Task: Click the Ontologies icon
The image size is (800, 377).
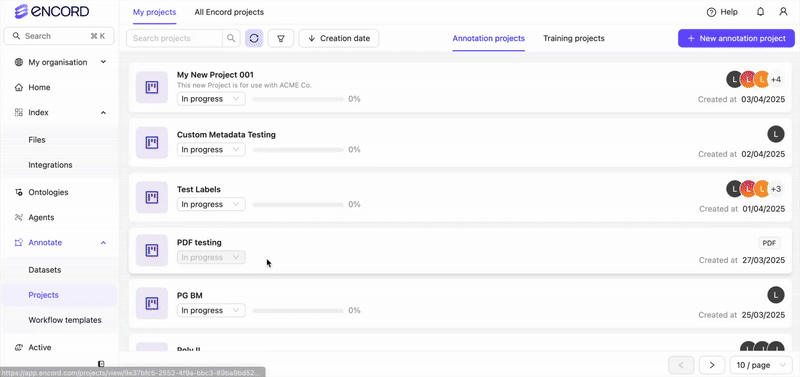Action: coord(19,192)
